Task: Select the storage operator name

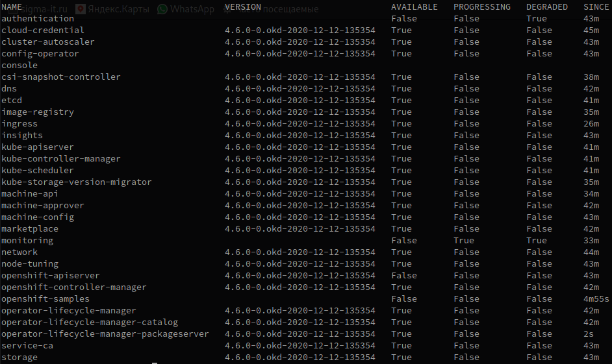Action: (x=19, y=358)
